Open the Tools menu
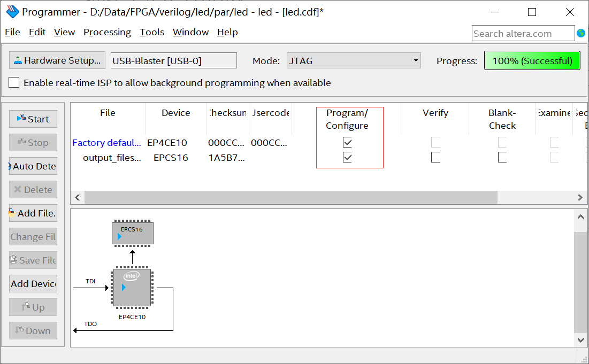This screenshot has height=364, width=589. [152, 32]
